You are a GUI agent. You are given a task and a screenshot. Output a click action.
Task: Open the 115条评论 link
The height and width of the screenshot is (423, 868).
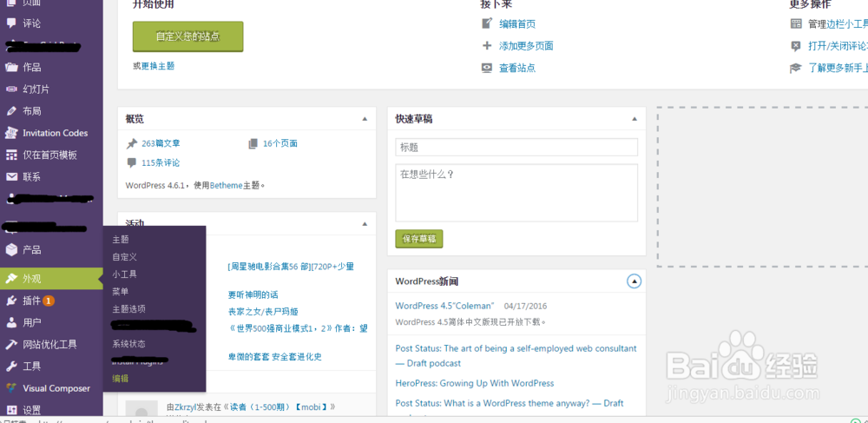[161, 162]
